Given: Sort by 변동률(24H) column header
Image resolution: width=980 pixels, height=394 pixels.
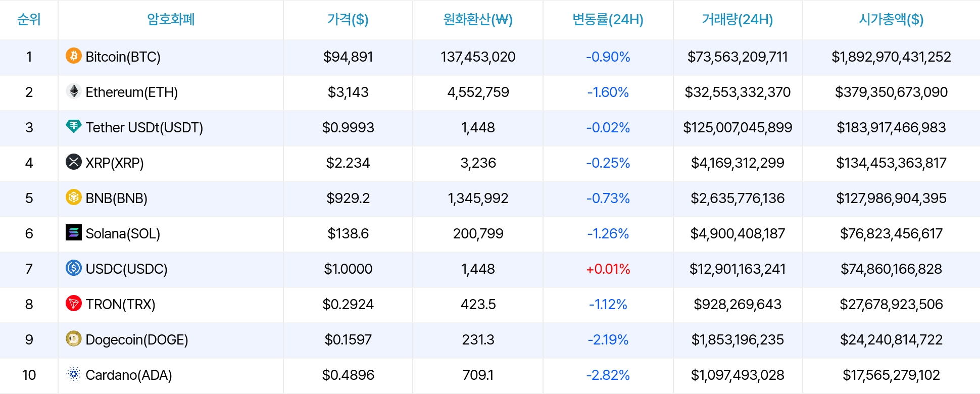Looking at the screenshot, I should pos(608,20).
